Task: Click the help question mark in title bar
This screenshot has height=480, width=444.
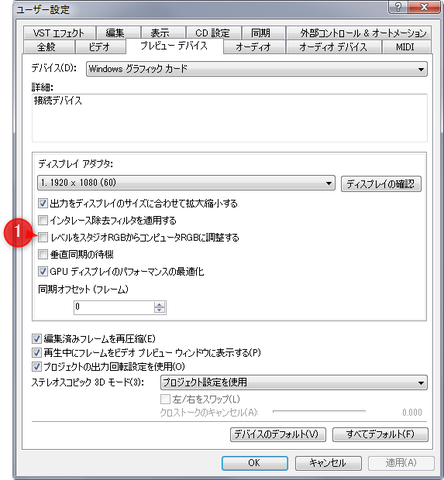Action: coord(398,7)
